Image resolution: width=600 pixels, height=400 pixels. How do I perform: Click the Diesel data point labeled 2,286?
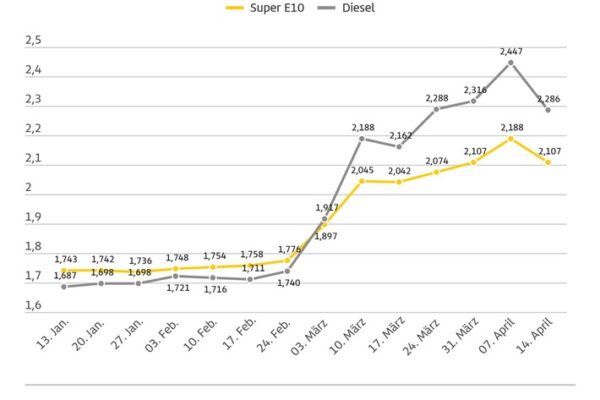coord(548,109)
